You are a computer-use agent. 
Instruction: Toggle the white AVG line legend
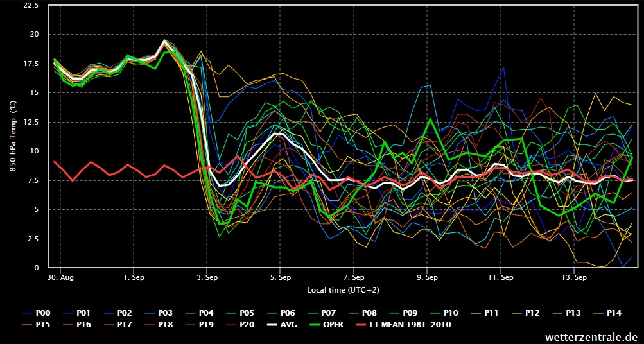(282, 325)
